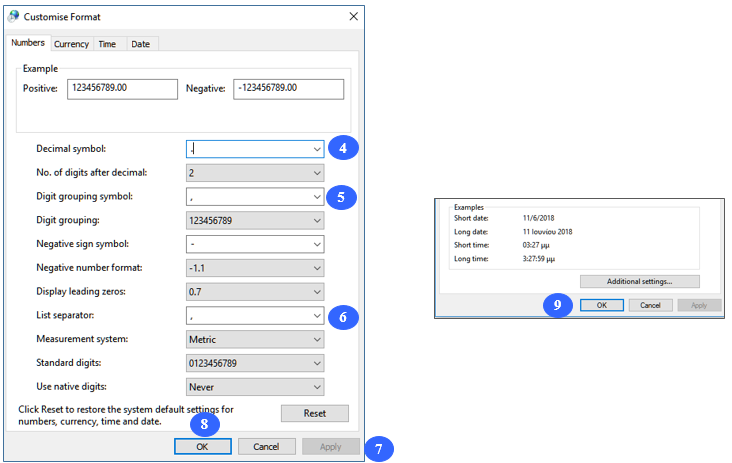The height and width of the screenshot is (463, 732).
Task: Click OK below Additional settings
Action: (x=602, y=305)
